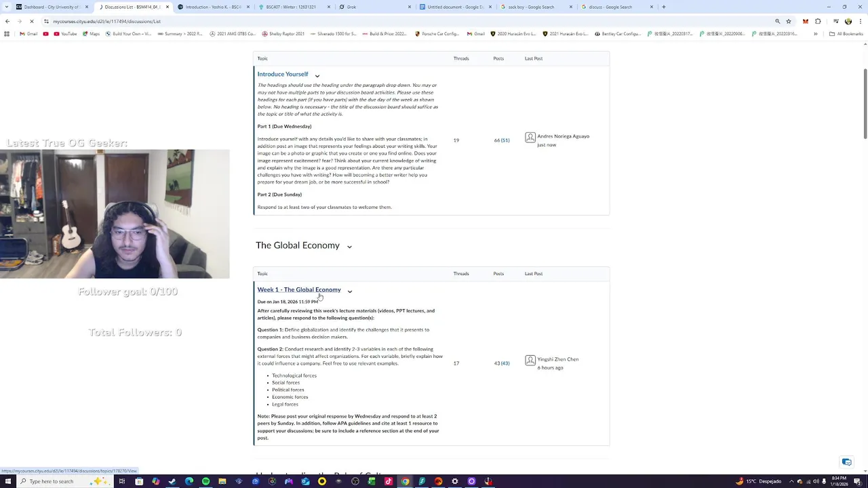Show more bookmarks overflow chevron

point(815,34)
